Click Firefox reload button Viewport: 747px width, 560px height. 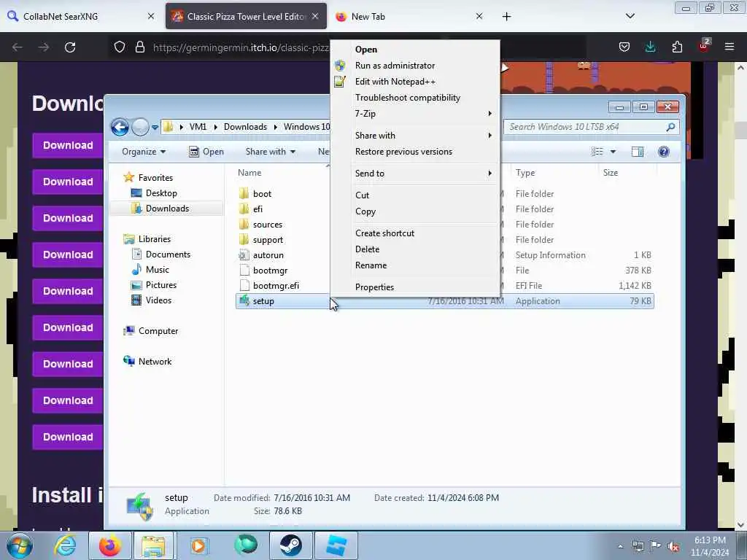click(x=70, y=47)
